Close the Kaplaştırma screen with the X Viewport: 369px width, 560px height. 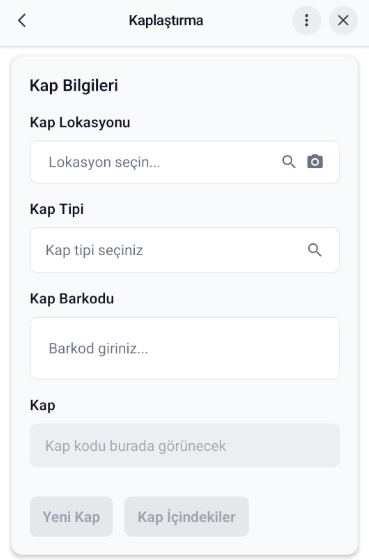point(343,20)
